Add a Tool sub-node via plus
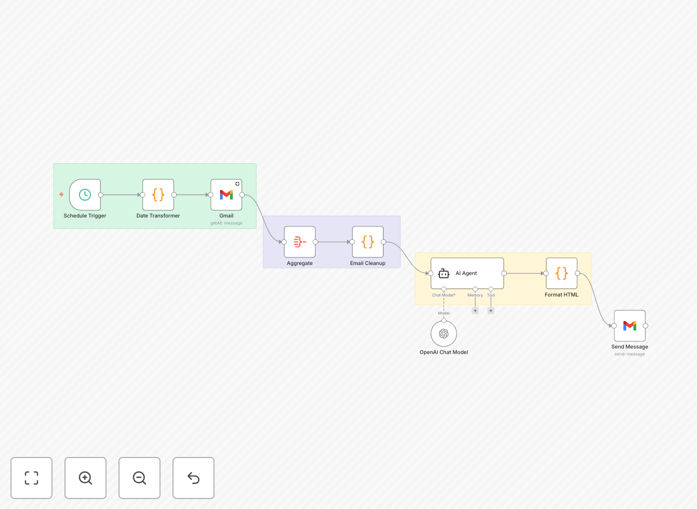Viewport: 697px width, 509px height. pyautogui.click(x=491, y=311)
